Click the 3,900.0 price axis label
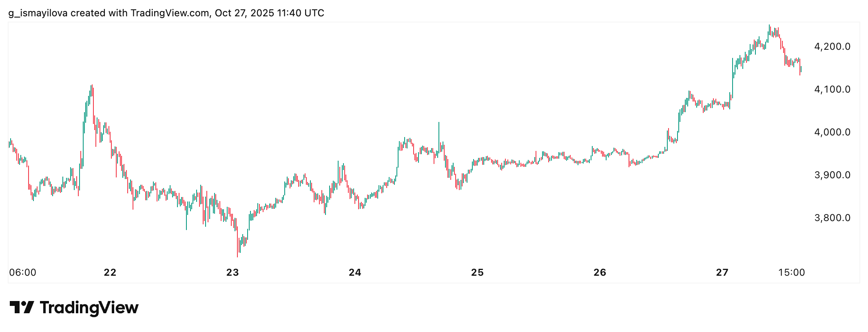Screen dimensions: 868x332 click(x=832, y=175)
